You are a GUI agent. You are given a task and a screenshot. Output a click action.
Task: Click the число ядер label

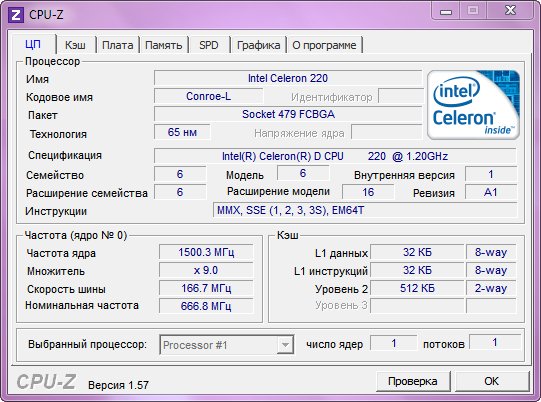[334, 344]
